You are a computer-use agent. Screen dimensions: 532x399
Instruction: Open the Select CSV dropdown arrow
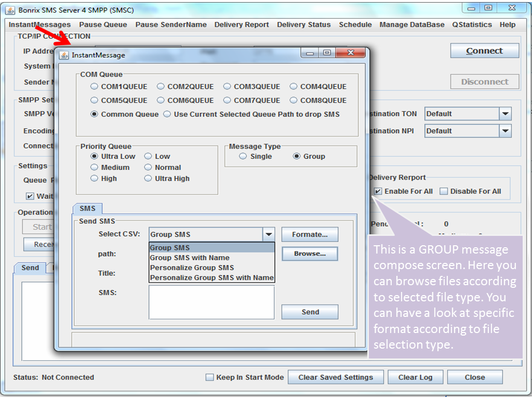tap(269, 234)
